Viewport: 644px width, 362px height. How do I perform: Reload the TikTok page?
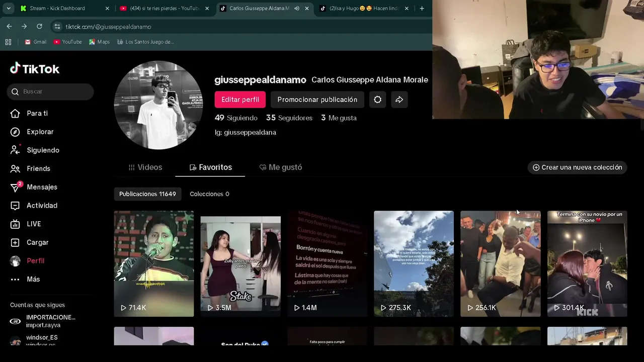pos(40,26)
